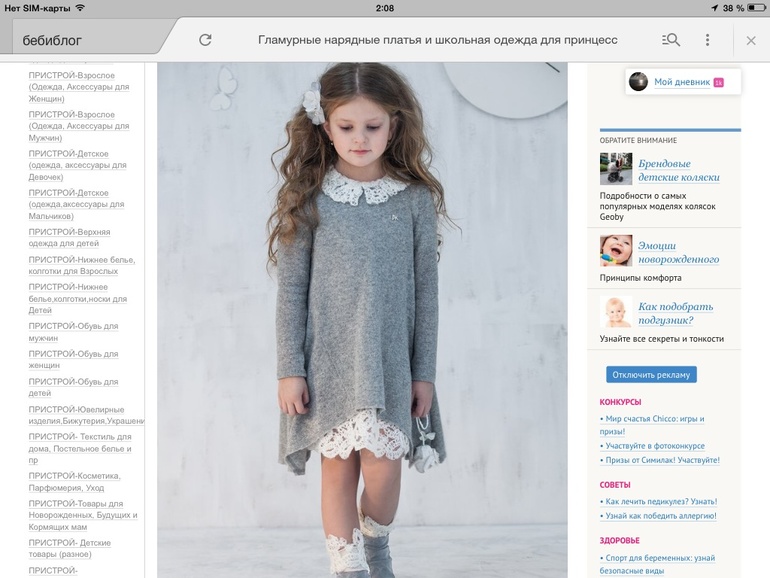The image size is (770, 578).
Task: Open Эмоции новорожденного link
Action: click(678, 252)
